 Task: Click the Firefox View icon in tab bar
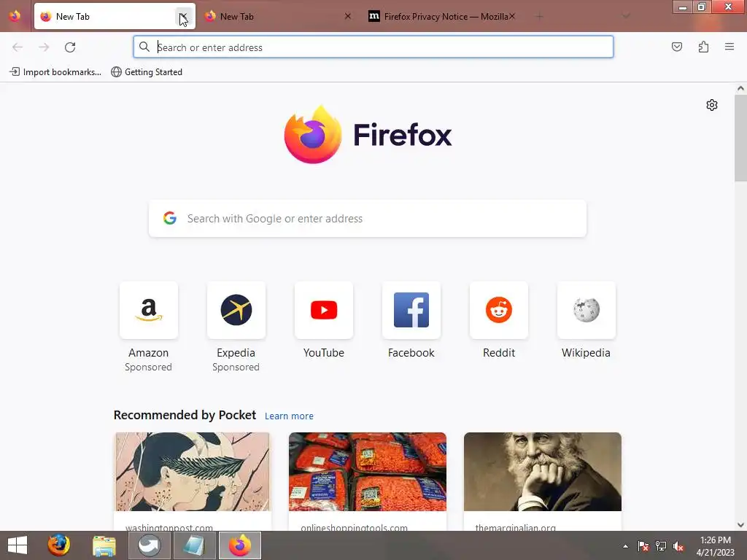[15, 16]
